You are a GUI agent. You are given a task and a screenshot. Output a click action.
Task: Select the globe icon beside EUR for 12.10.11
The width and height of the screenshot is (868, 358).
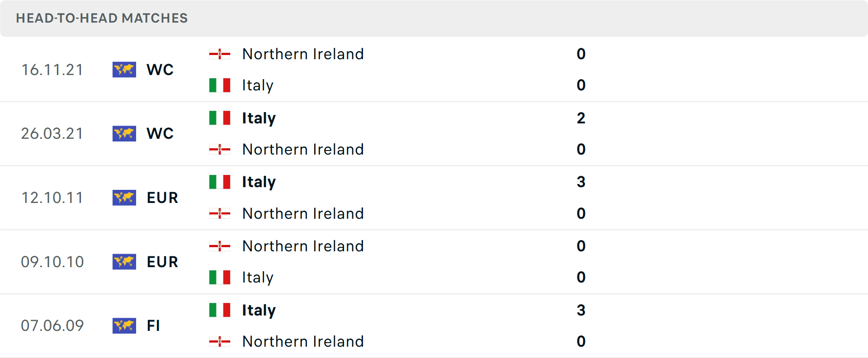tap(124, 198)
